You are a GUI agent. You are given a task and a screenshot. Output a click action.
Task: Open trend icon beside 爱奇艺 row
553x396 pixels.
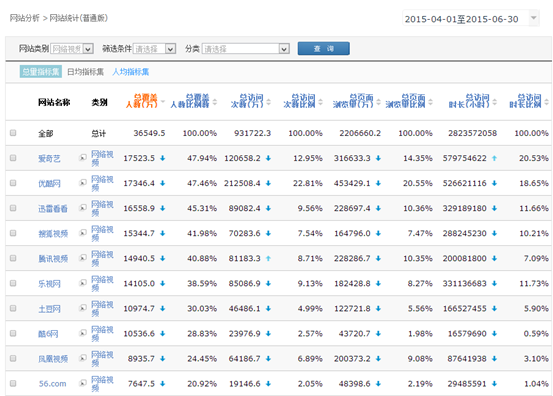[83, 158]
